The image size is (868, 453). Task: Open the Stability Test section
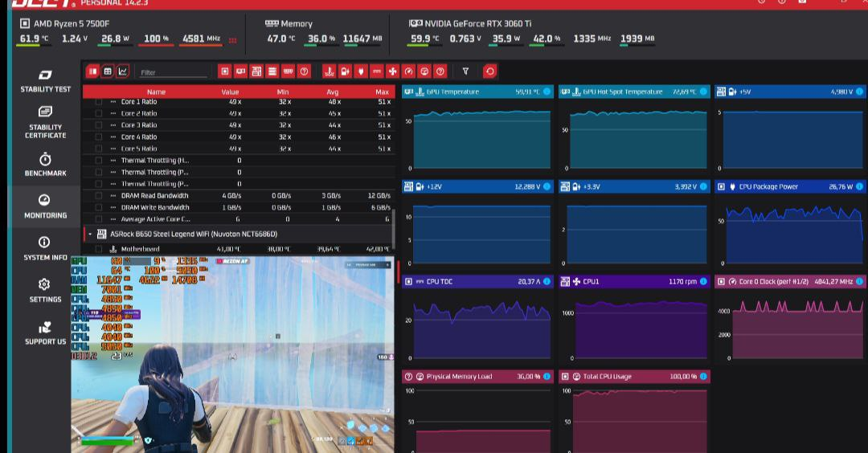pos(45,80)
